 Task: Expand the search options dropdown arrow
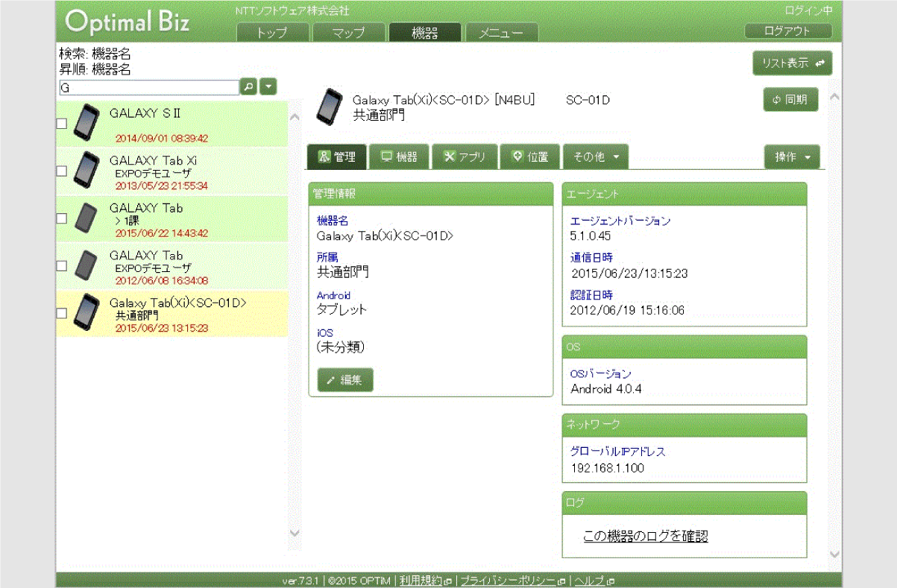click(268, 87)
